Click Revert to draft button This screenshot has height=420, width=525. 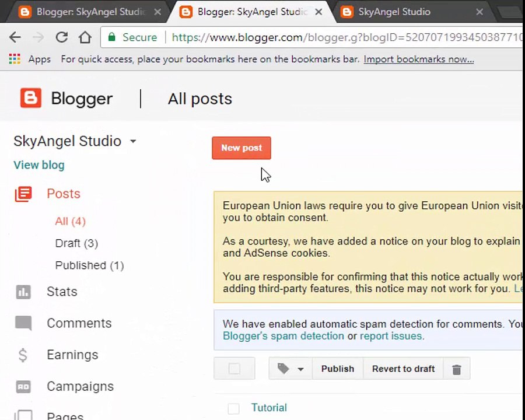click(403, 369)
